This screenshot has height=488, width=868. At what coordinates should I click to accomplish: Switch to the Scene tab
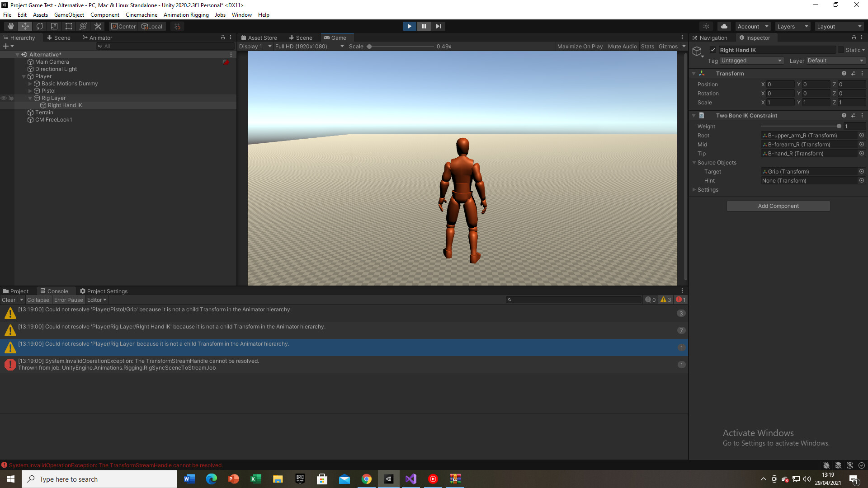[300, 38]
